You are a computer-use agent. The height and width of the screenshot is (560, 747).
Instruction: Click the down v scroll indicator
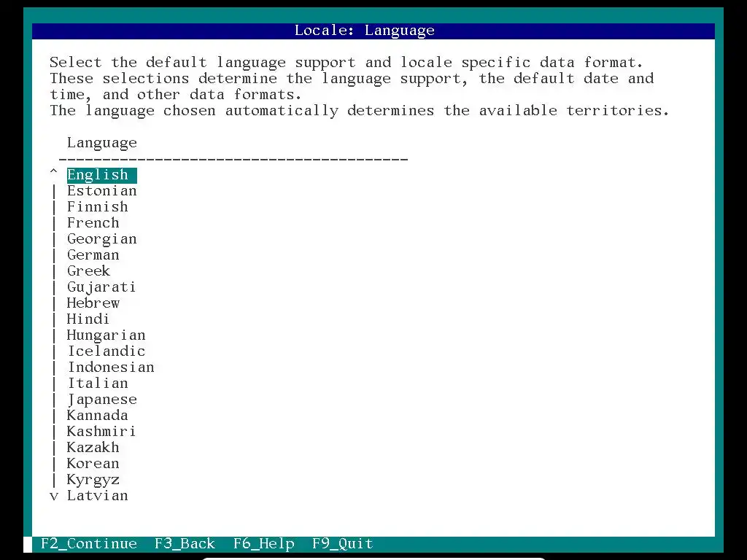point(54,496)
